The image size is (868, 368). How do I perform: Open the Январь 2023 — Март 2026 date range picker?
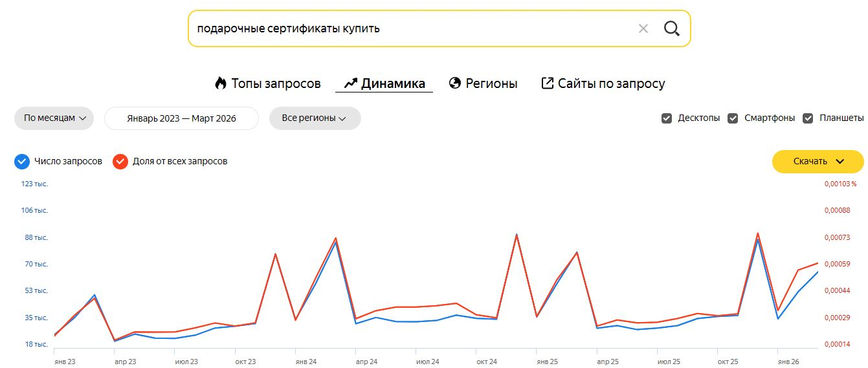click(181, 118)
